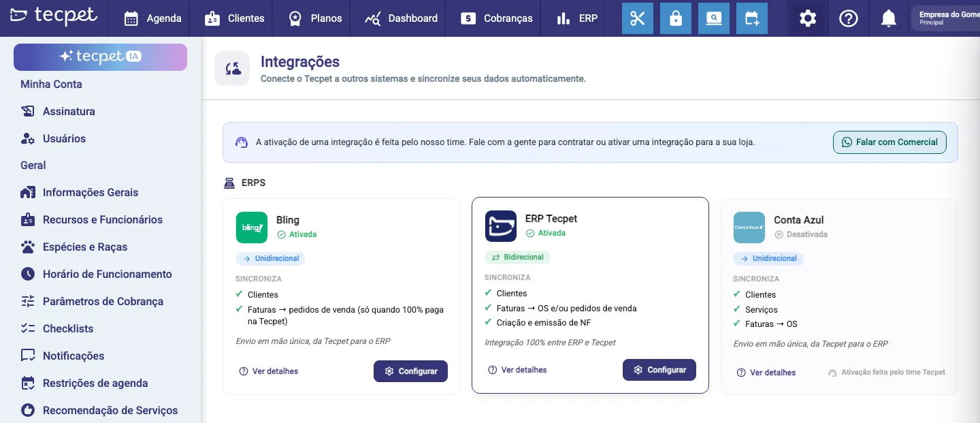The image size is (980, 423).
Task: Click Bling's Unidirecional badge
Action: pyautogui.click(x=271, y=259)
